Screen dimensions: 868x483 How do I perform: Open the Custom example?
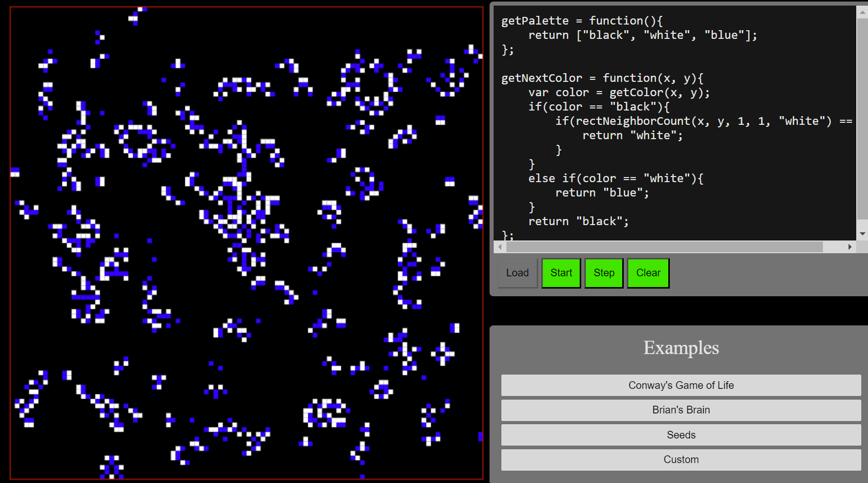(x=681, y=459)
